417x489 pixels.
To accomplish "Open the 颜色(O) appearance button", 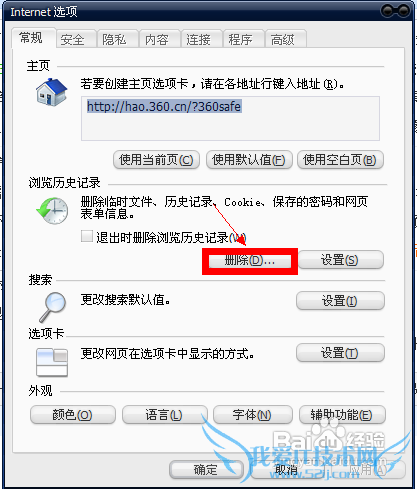I will click(73, 415).
